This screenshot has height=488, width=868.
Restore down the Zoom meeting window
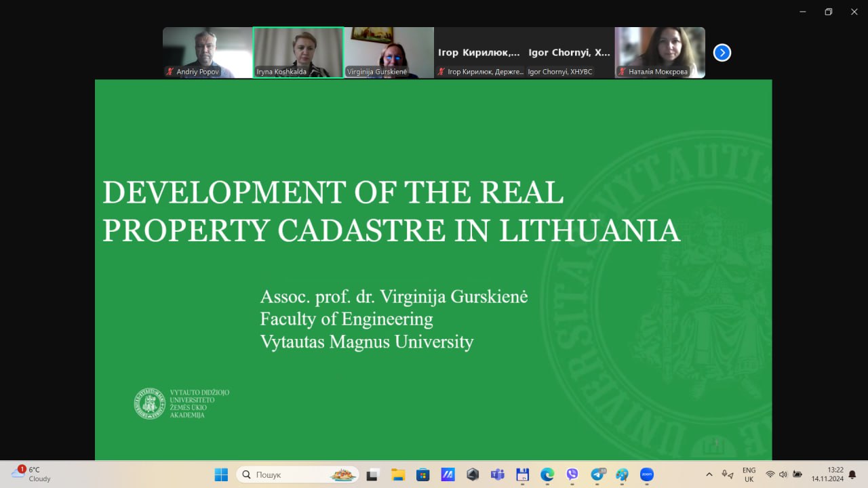pyautogui.click(x=828, y=12)
